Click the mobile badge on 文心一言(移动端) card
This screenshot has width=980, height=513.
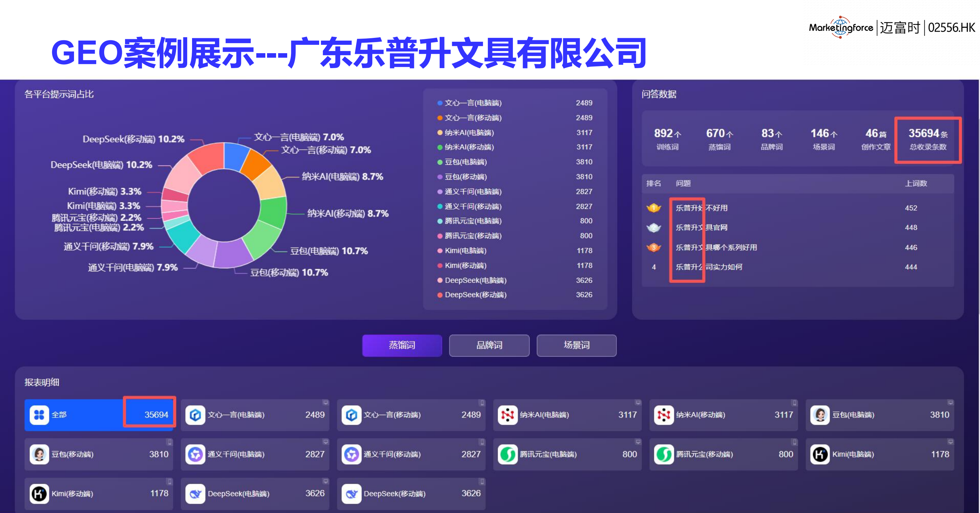tap(482, 402)
